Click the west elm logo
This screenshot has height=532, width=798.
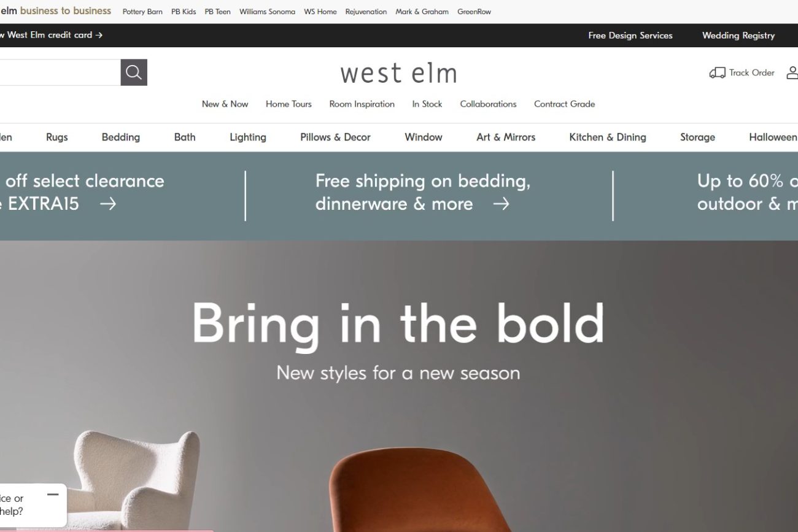398,73
